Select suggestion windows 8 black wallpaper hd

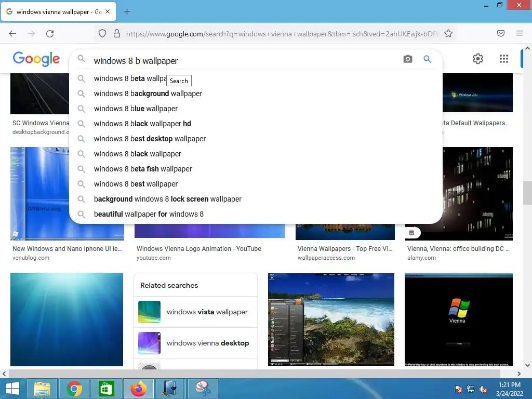[x=256, y=124]
